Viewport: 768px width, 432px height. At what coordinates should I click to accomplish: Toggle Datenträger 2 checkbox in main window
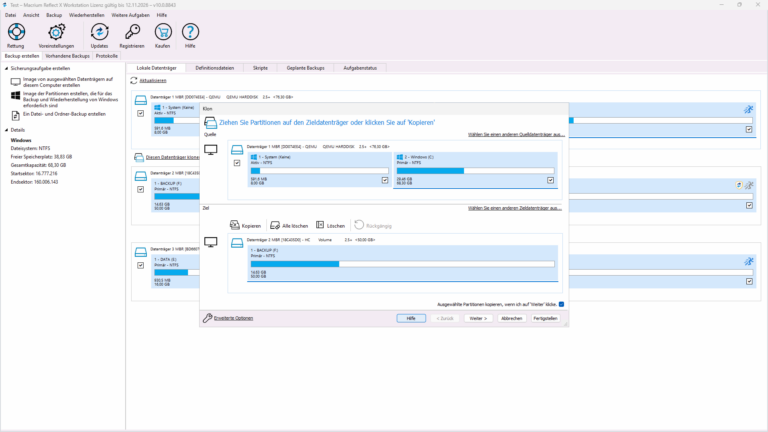pyautogui.click(x=141, y=189)
